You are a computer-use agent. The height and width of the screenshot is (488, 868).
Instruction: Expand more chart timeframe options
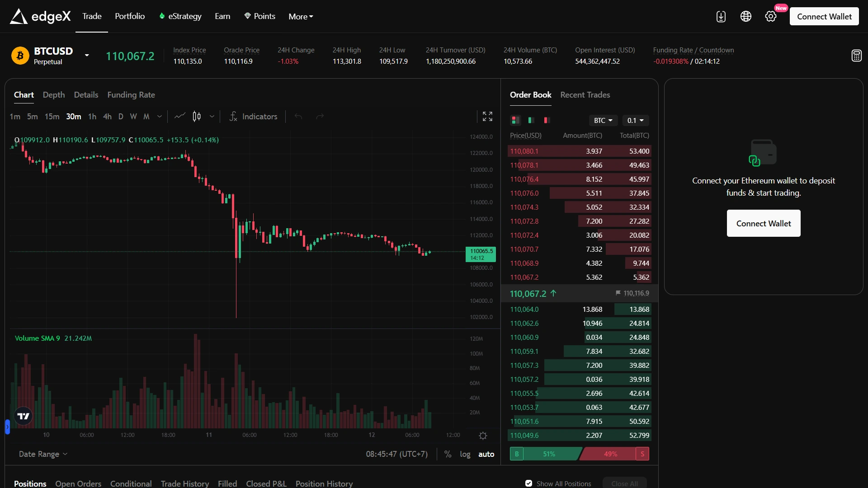(159, 117)
